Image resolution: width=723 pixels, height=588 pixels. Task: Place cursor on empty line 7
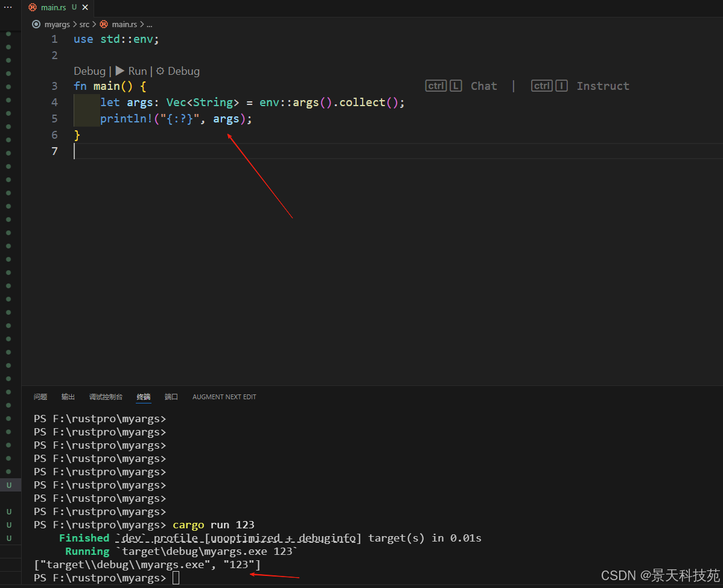tap(398, 151)
